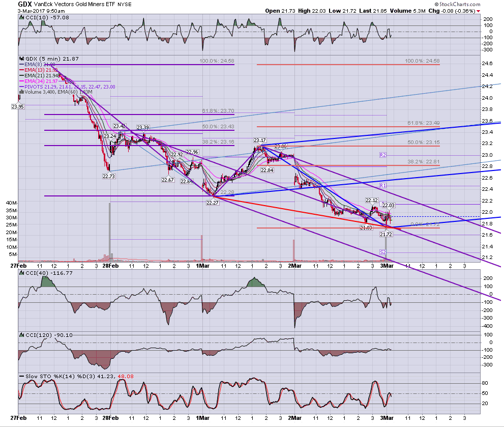Click the volume bars icon beside Volume 3,400

[22, 92]
